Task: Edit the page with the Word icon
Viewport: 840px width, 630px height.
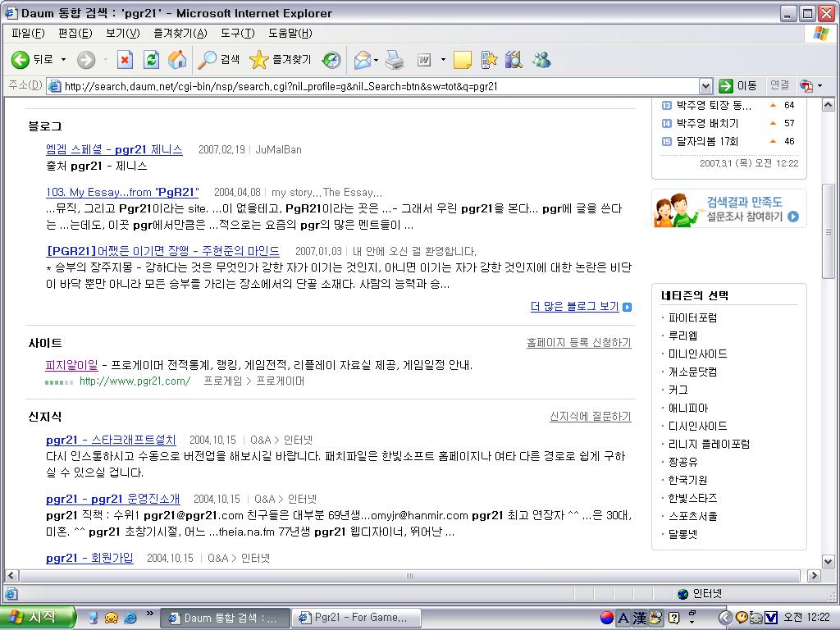Action: click(x=424, y=59)
